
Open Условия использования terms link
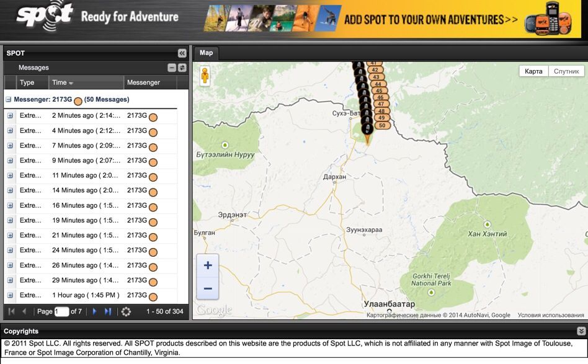[550, 315]
